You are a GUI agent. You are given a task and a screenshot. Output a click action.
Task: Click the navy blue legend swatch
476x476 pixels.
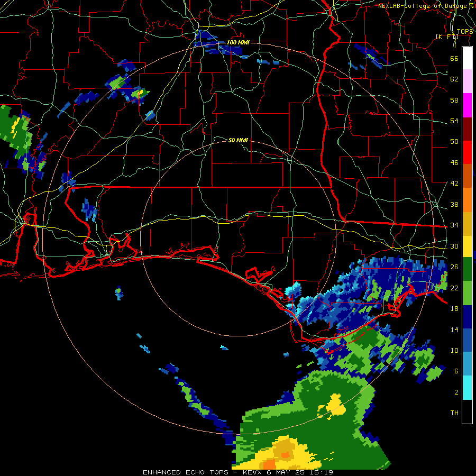point(467,317)
